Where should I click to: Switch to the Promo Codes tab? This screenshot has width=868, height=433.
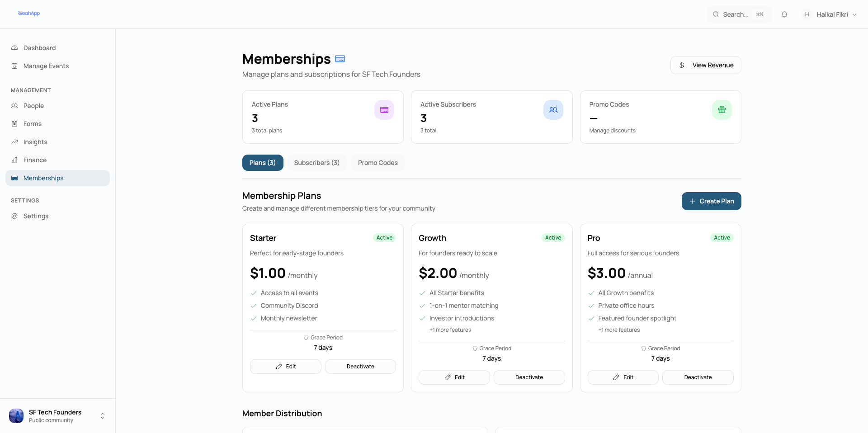377,163
